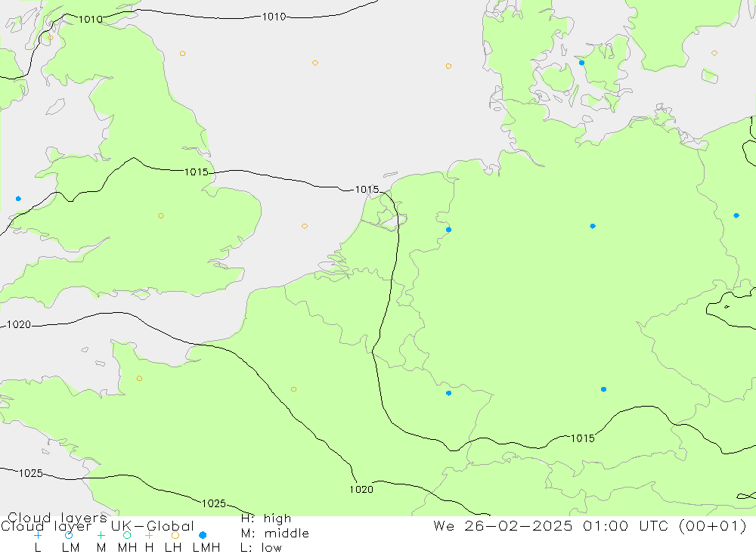Click the orange plus symbol for H cloud

point(149,535)
